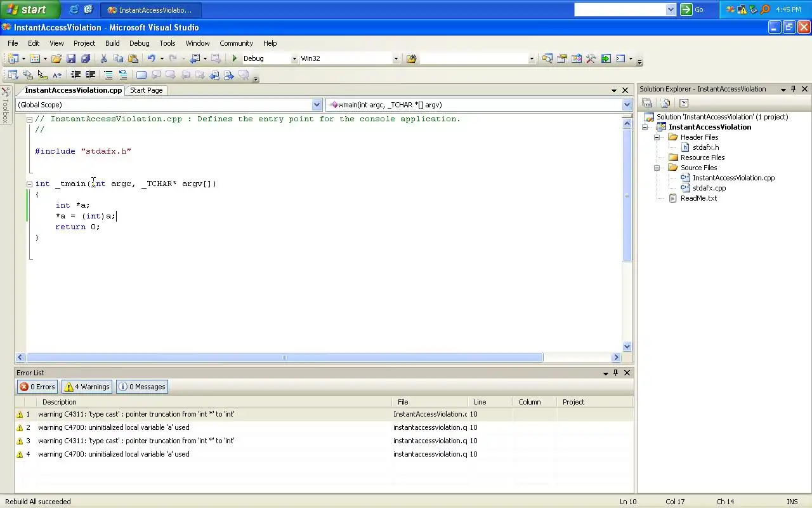Image resolution: width=812 pixels, height=508 pixels.
Task: Click the Solution Explorer toolbar icon
Action: 547,58
